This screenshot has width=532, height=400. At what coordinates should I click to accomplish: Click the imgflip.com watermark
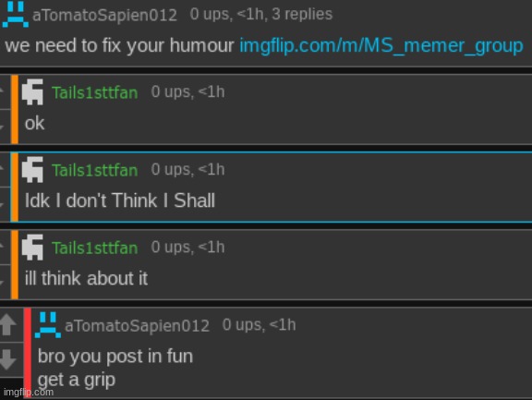pyautogui.click(x=29, y=393)
